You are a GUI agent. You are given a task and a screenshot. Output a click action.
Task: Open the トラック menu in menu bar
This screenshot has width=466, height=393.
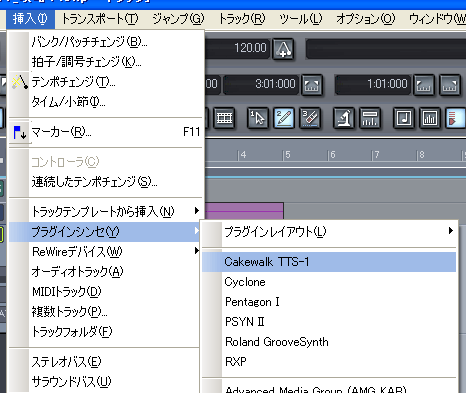pos(242,19)
